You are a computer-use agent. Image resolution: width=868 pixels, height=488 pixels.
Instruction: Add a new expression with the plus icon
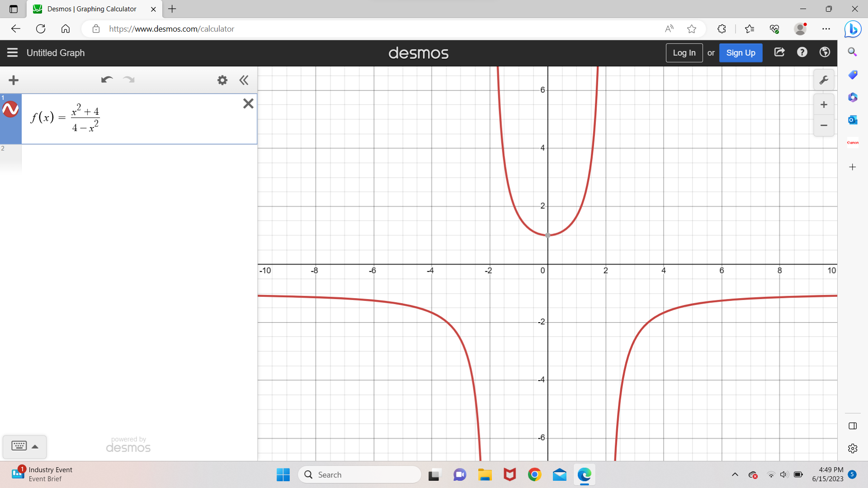pyautogui.click(x=14, y=80)
